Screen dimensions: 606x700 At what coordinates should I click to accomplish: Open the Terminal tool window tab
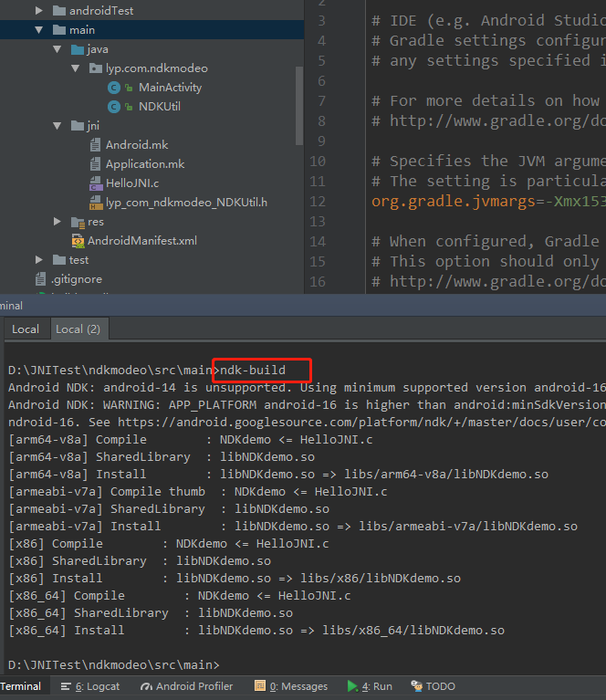tap(20, 686)
